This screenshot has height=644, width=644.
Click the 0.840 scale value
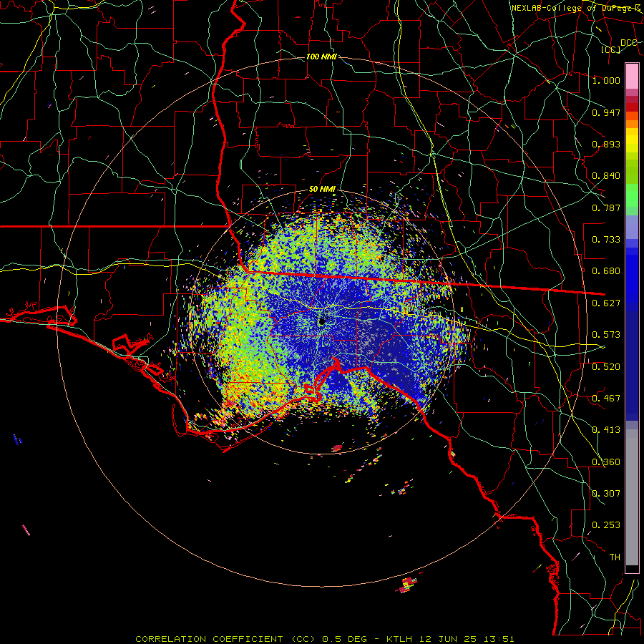(606, 176)
